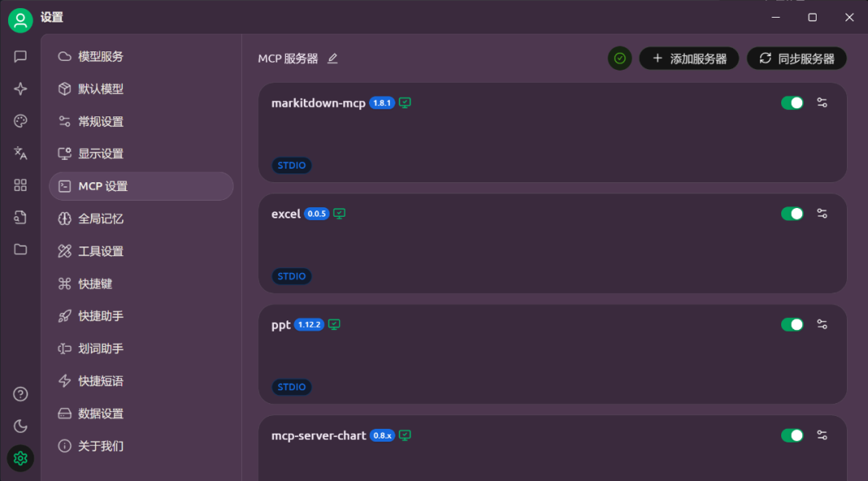Click the 1.8.1 version badge
868x481 pixels.
coord(382,103)
